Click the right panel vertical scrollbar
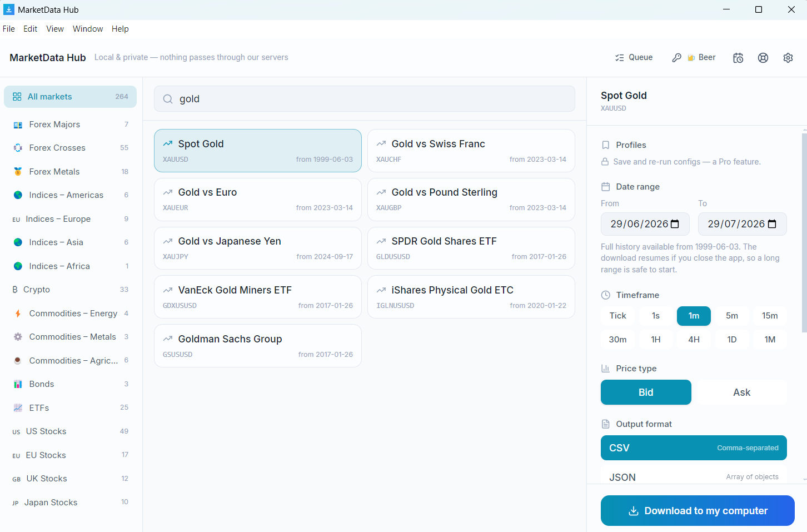Viewport: 807px width, 532px height. pyautogui.click(x=804, y=233)
